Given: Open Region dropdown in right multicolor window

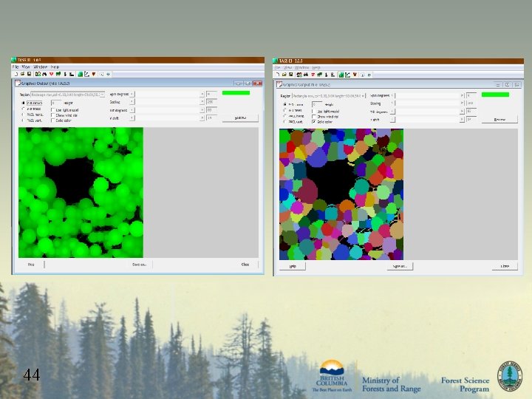Looking at the screenshot, I should coord(329,95).
